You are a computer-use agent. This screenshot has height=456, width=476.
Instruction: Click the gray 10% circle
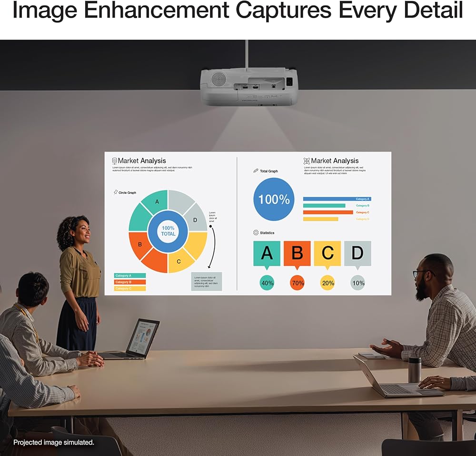[x=358, y=283]
